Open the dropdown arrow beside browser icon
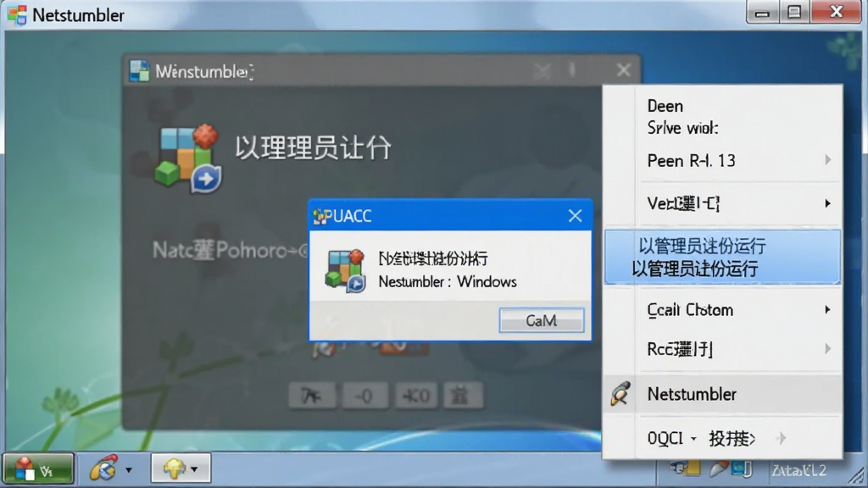Image resolution: width=868 pixels, height=488 pixels. point(129,470)
